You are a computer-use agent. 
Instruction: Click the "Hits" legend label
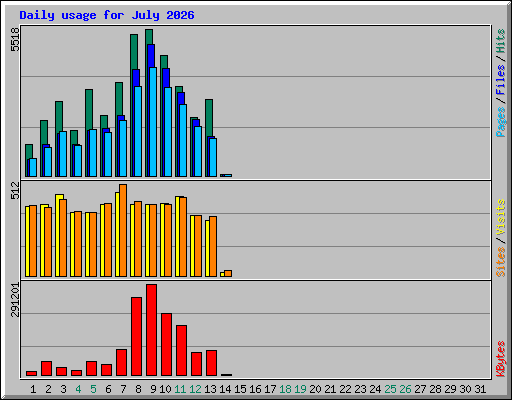501,41
